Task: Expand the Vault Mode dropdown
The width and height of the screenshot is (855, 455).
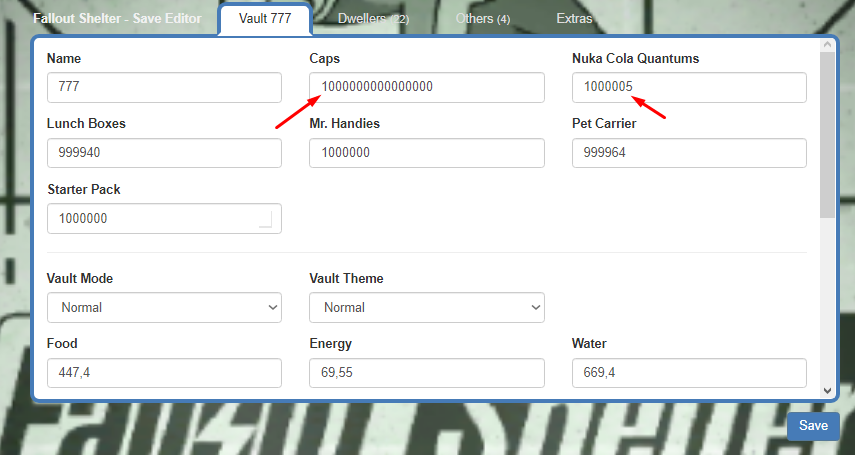Action: (x=164, y=308)
